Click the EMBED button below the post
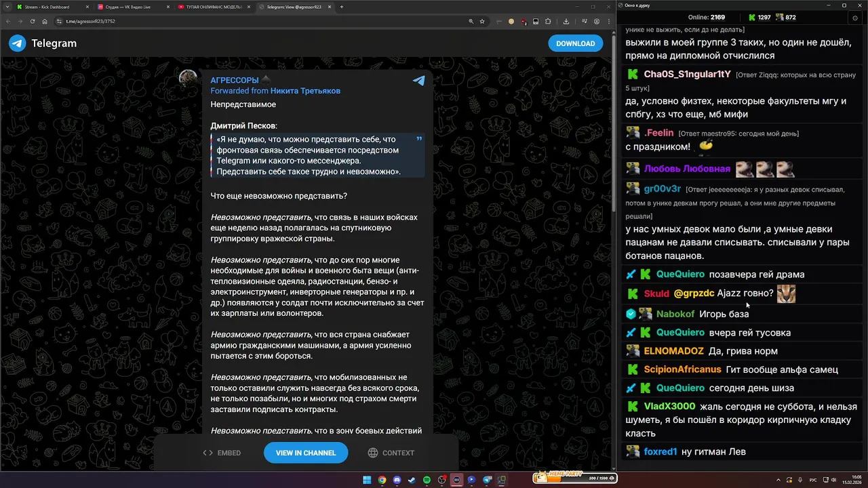The height and width of the screenshot is (488, 868). pos(222,453)
